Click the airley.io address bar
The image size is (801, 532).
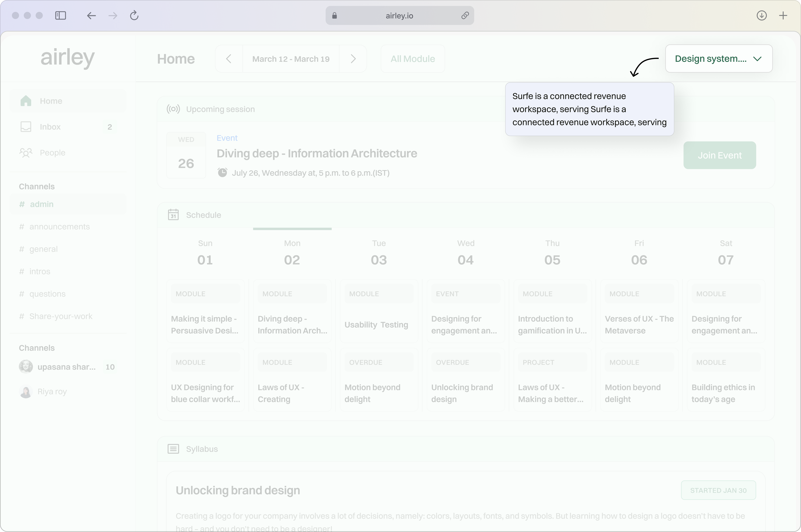[x=399, y=16]
